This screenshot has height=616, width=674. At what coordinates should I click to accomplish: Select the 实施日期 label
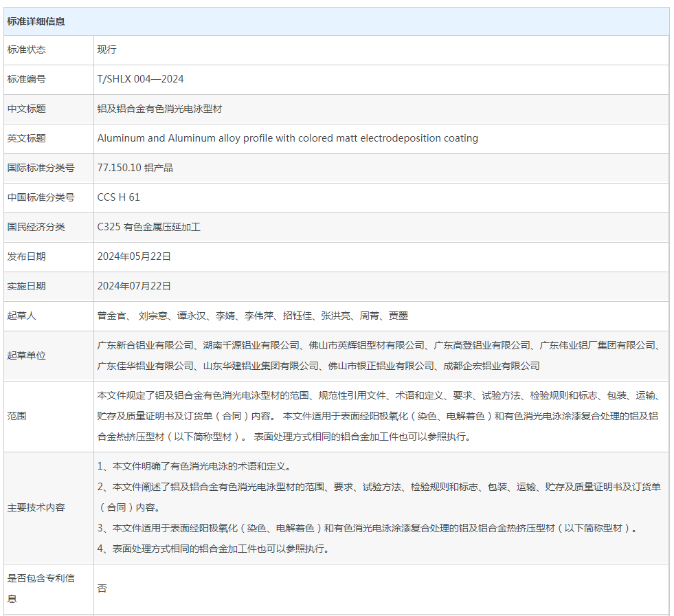26,287
